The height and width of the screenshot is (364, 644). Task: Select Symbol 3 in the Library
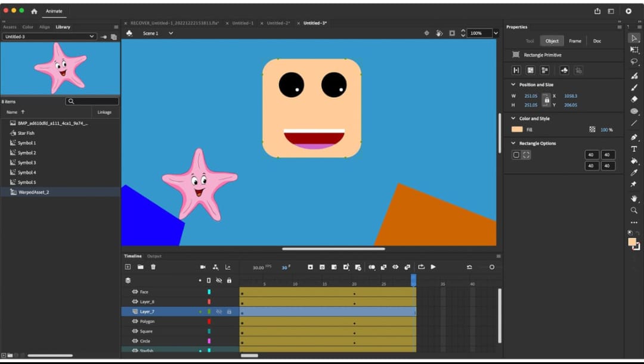(27, 163)
